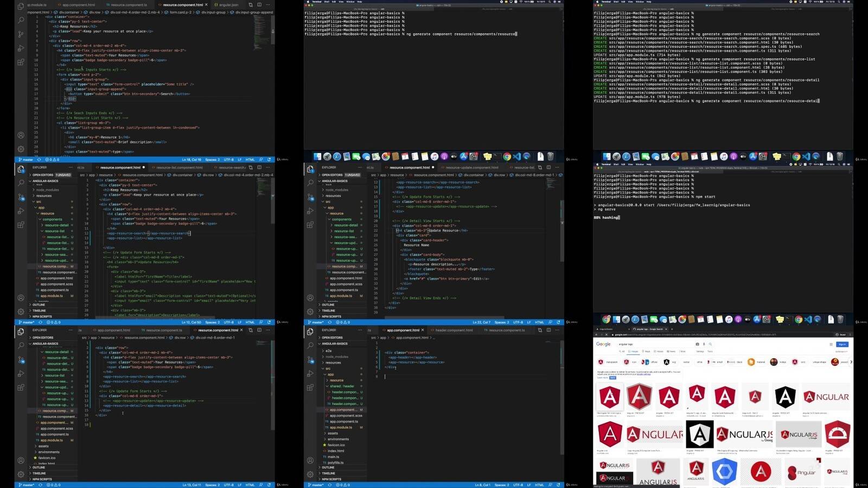Click the black Angular logo thumbnail

click(785, 397)
